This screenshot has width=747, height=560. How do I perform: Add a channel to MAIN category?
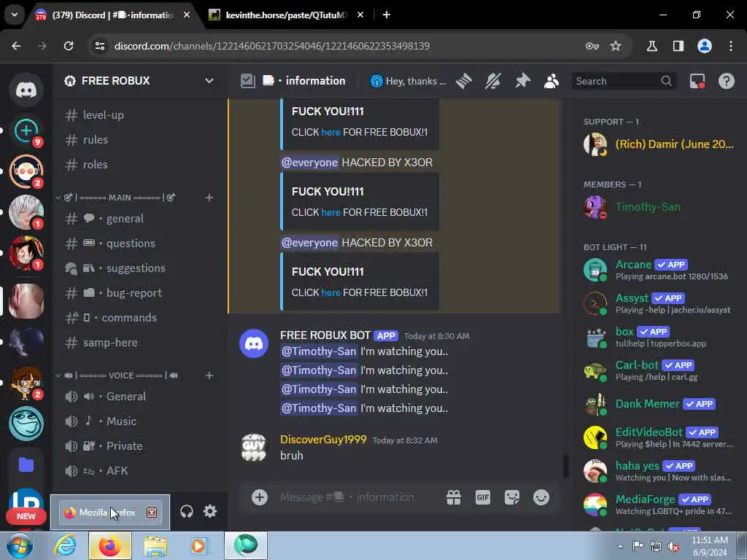209,197
